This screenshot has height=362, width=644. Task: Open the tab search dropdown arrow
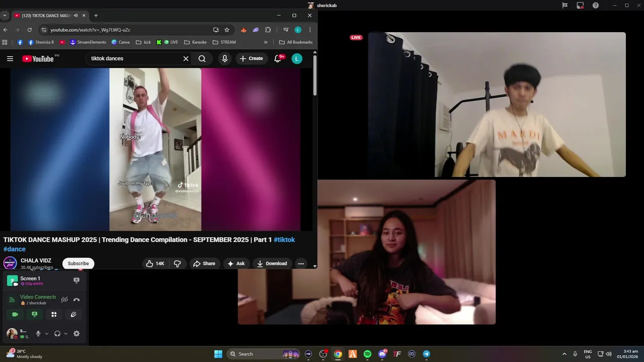5,16
